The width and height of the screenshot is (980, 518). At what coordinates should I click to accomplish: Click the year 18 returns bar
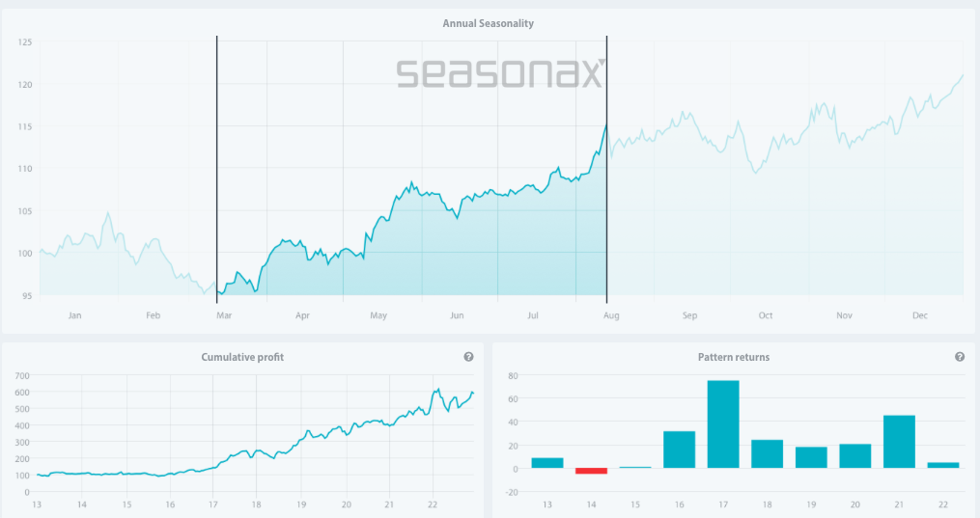click(767, 454)
